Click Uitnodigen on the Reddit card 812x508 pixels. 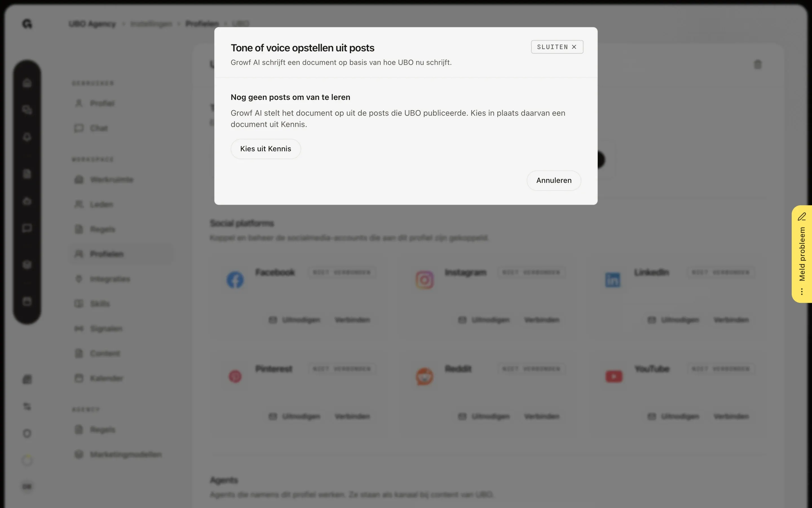(484, 417)
